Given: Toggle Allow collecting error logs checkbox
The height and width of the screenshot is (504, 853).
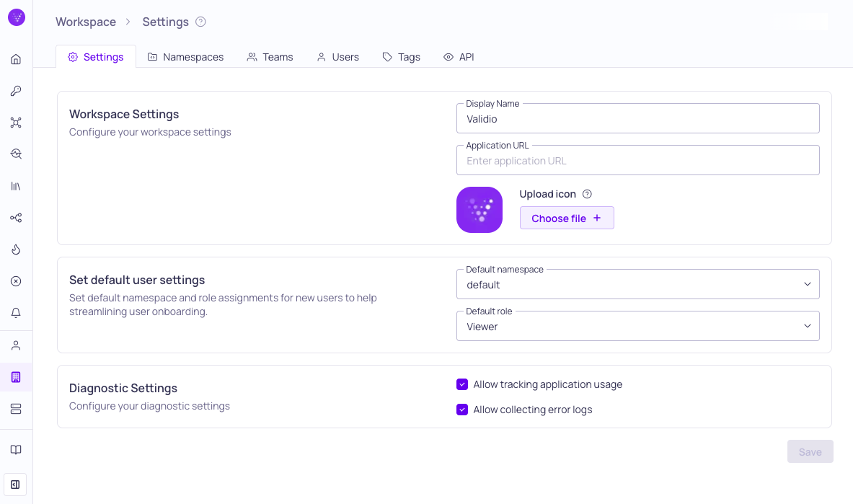Looking at the screenshot, I should tap(462, 410).
